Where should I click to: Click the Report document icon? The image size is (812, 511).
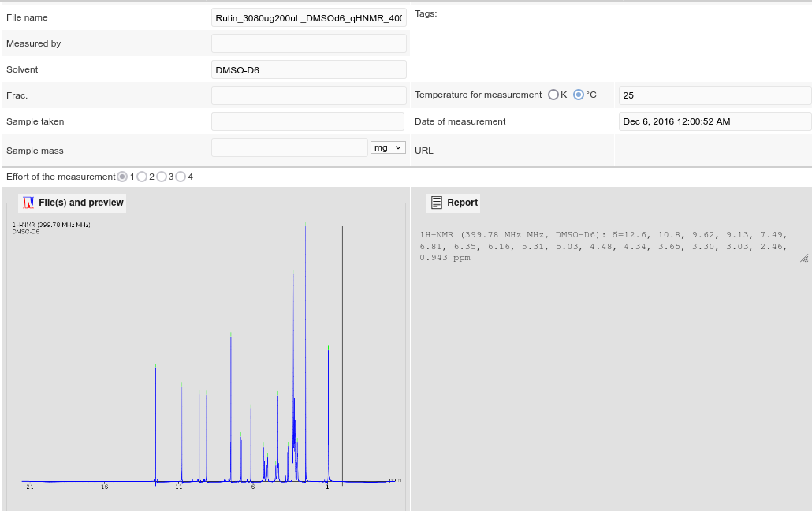tap(437, 203)
